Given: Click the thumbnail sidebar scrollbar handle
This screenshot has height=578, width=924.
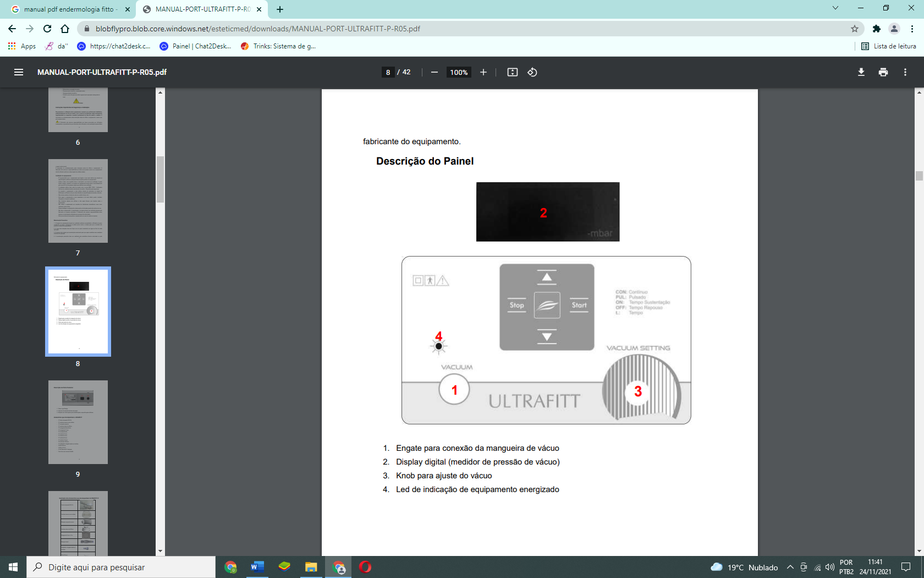Looking at the screenshot, I should [x=161, y=179].
